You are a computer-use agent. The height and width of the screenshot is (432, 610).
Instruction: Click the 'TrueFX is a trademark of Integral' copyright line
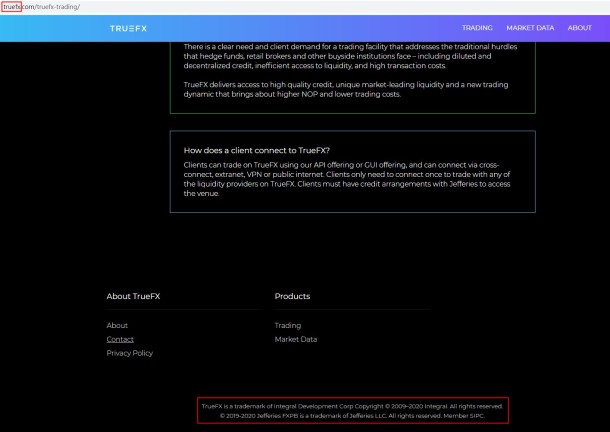[x=352, y=406]
